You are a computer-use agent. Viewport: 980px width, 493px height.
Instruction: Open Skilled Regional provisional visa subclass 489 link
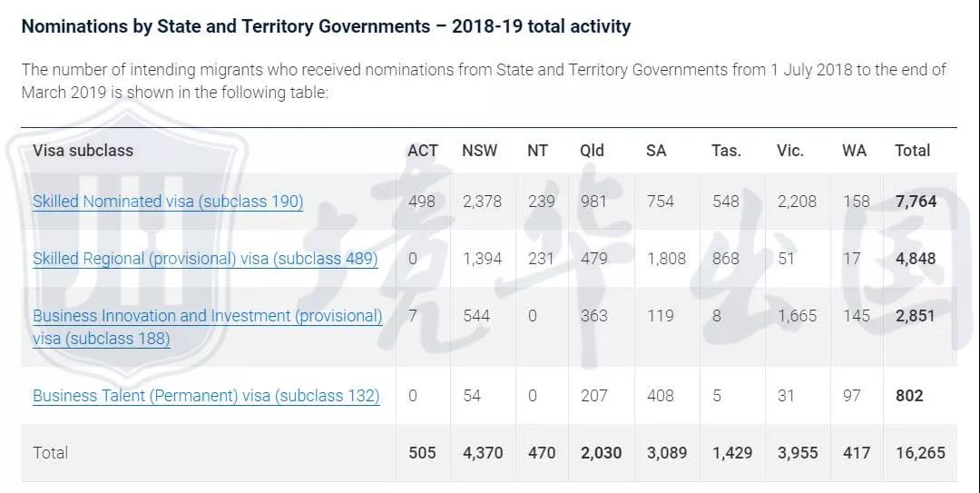coord(205,259)
